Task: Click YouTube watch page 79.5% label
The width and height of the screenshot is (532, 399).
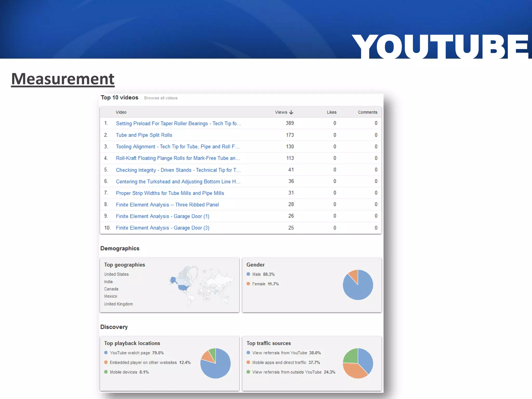Action: [x=137, y=353]
